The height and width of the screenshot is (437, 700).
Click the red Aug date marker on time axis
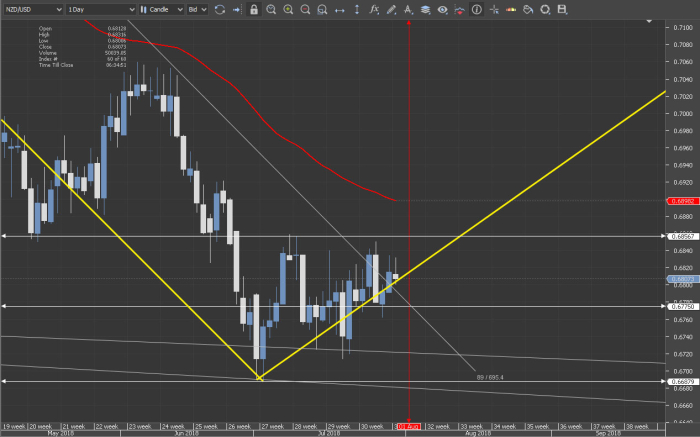click(408, 425)
